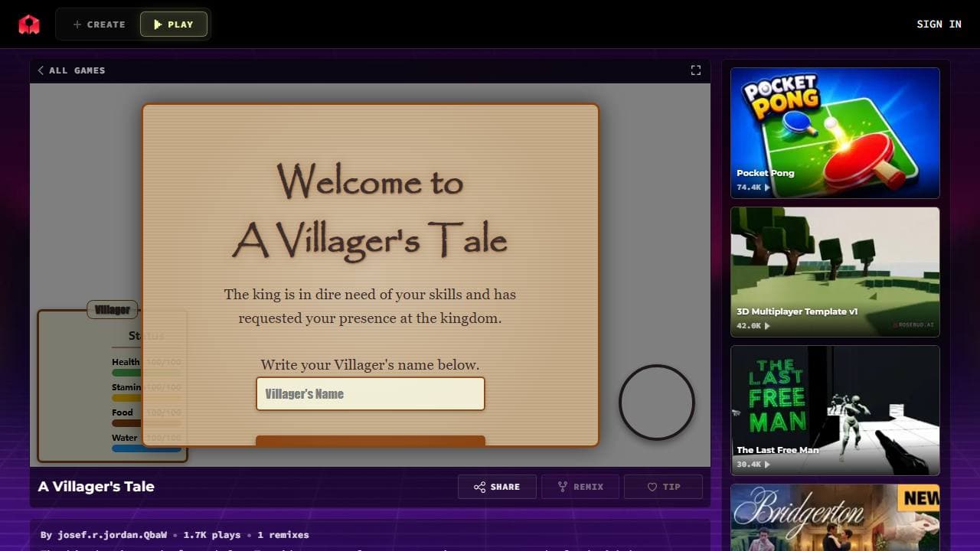Image resolution: width=980 pixels, height=551 pixels.
Task: Click the 1.7K plays text
Action: pos(212,535)
